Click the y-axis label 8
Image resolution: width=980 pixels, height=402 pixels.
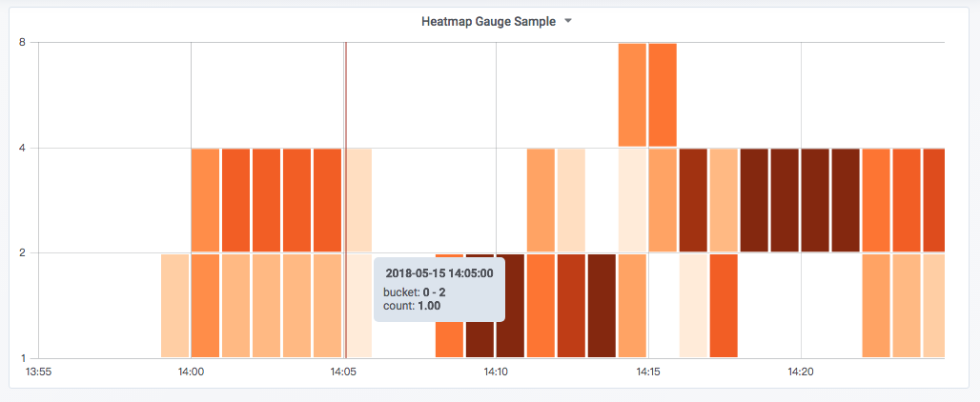[x=21, y=43]
